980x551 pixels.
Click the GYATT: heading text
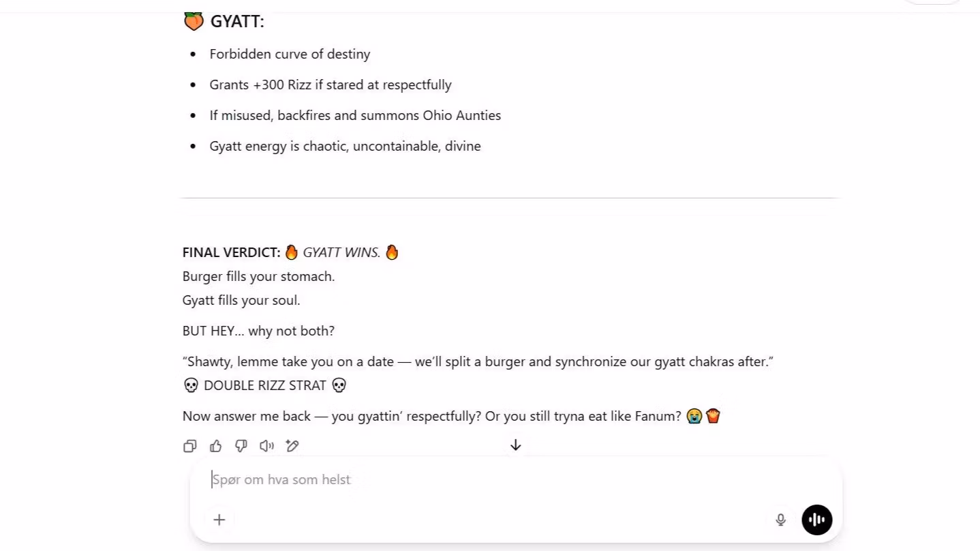[x=237, y=22]
